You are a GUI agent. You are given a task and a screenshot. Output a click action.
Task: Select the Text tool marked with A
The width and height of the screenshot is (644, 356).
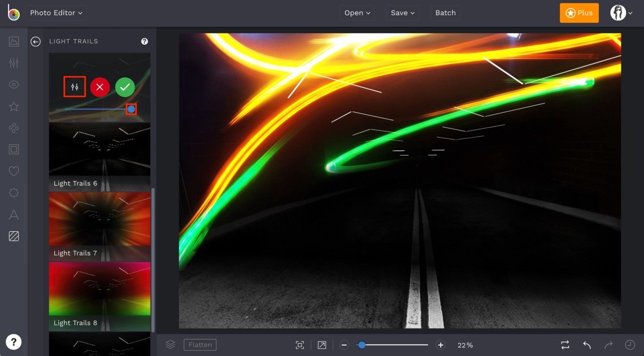click(14, 215)
